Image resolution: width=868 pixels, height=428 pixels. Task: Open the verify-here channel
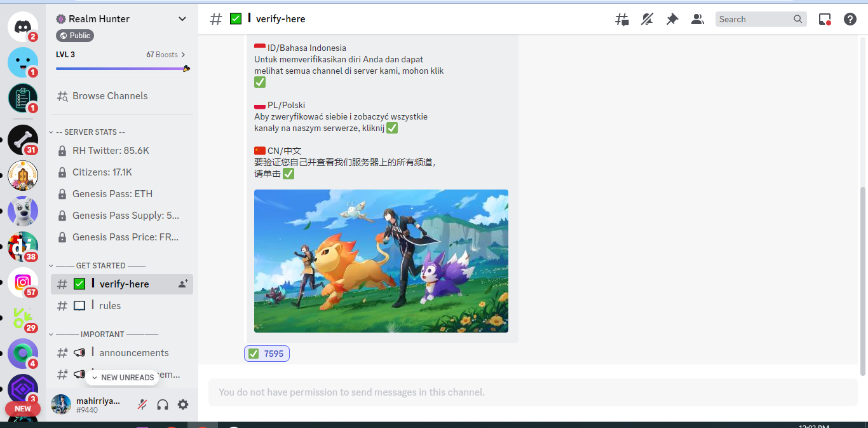point(122,284)
